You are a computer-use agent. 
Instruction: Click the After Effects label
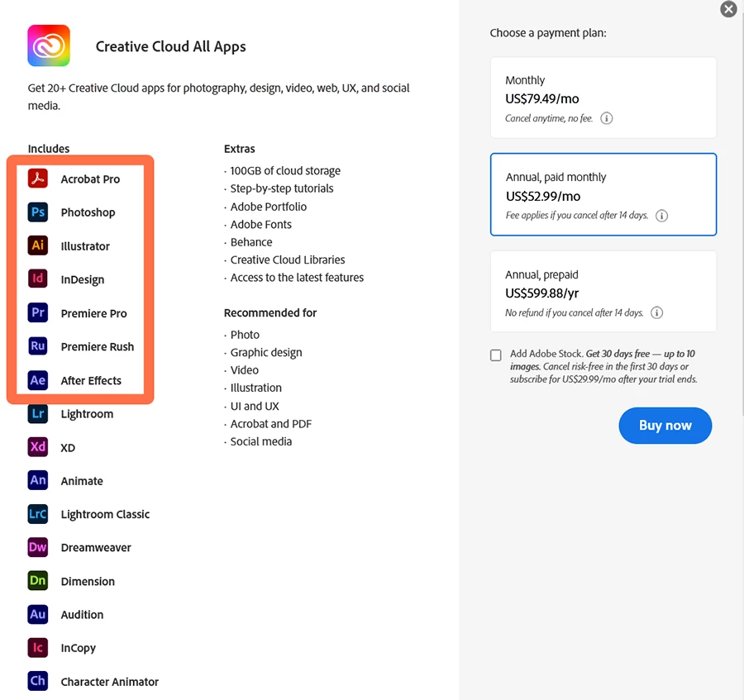(91, 381)
